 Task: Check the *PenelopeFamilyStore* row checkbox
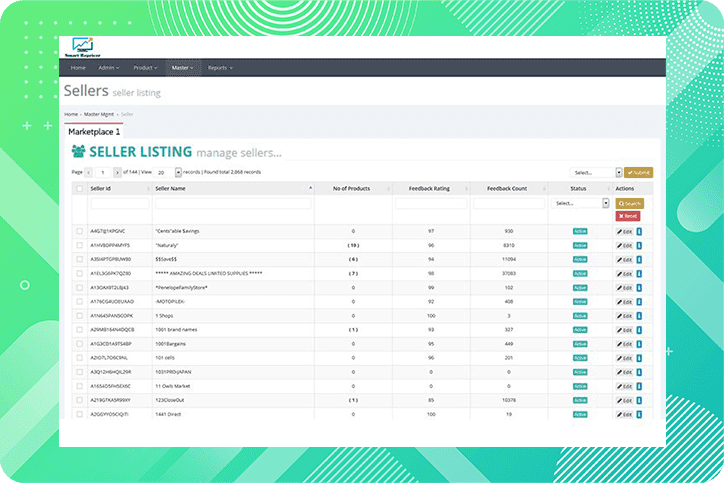(x=79, y=287)
